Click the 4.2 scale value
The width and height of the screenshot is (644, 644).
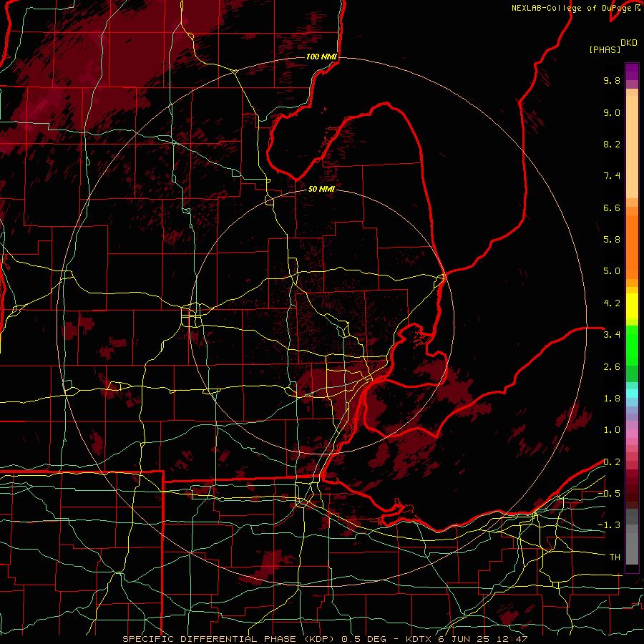click(612, 303)
